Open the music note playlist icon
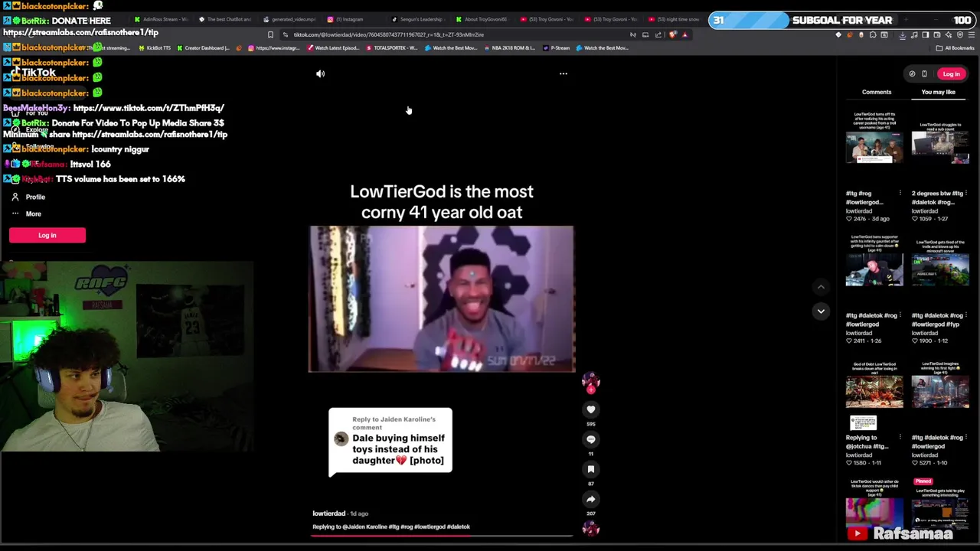Image resolution: width=980 pixels, height=551 pixels. pos(914,34)
